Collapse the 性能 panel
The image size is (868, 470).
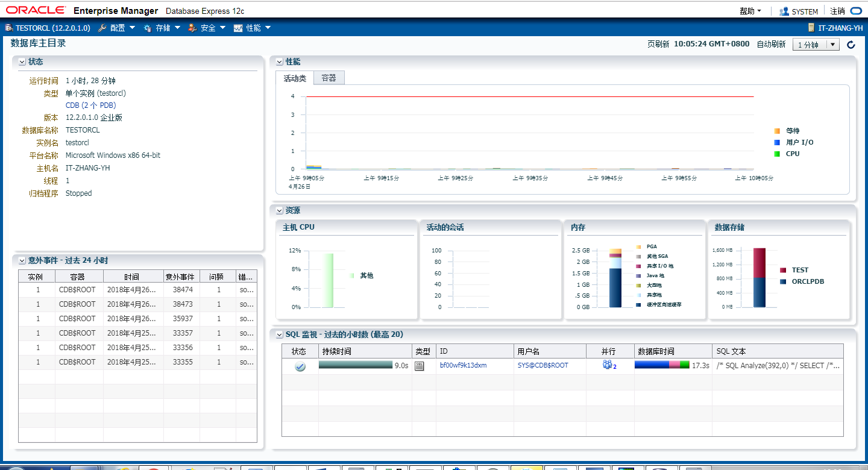click(279, 61)
